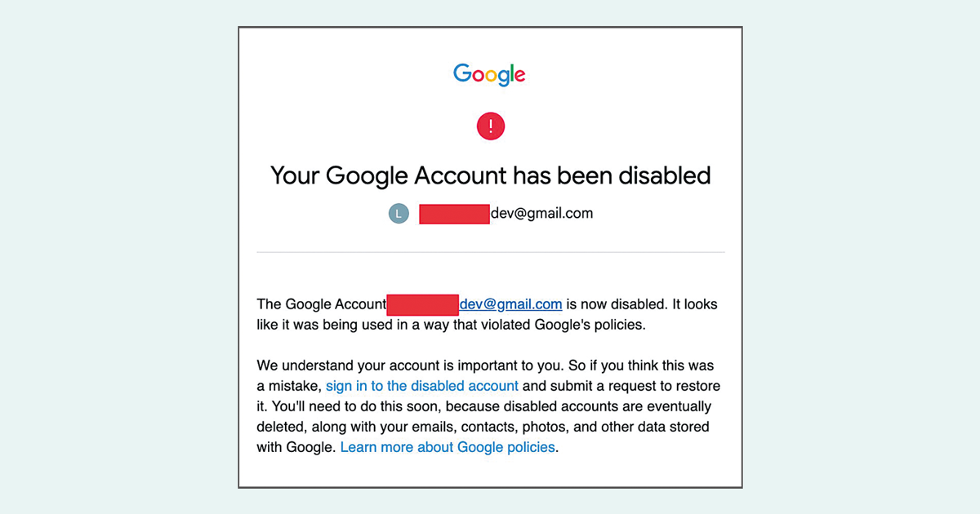Click the gray "L" account avatar
Image resolution: width=980 pixels, height=514 pixels.
398,214
